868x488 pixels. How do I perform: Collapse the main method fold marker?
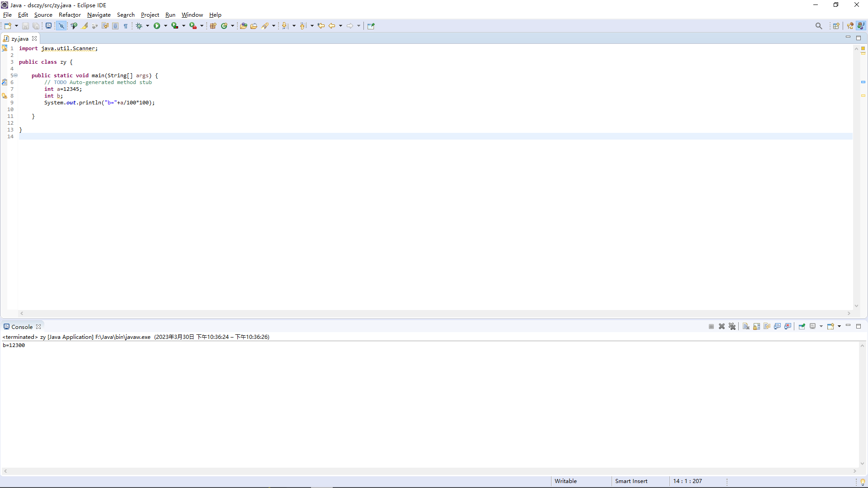15,75
